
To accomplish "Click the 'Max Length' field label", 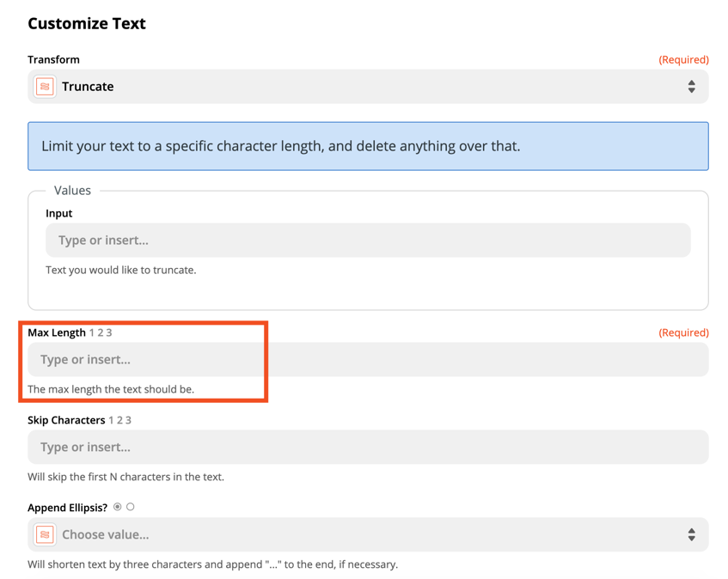I will tap(57, 332).
